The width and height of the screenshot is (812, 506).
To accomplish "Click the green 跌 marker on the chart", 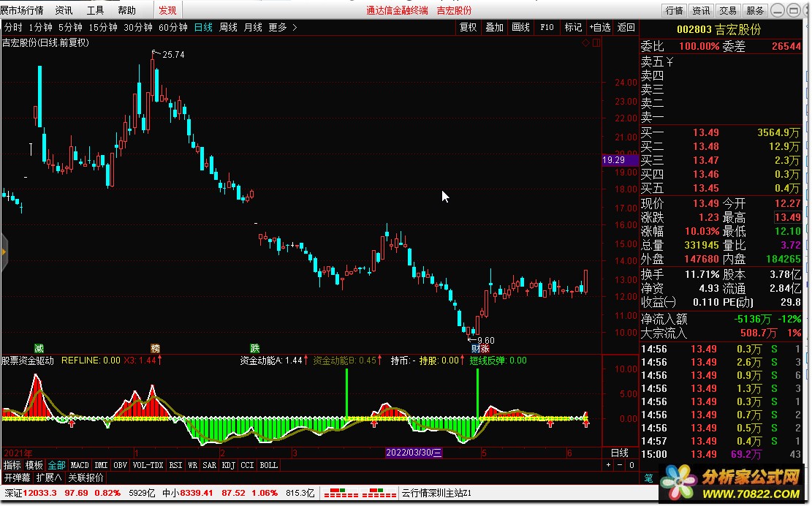I will (x=254, y=348).
